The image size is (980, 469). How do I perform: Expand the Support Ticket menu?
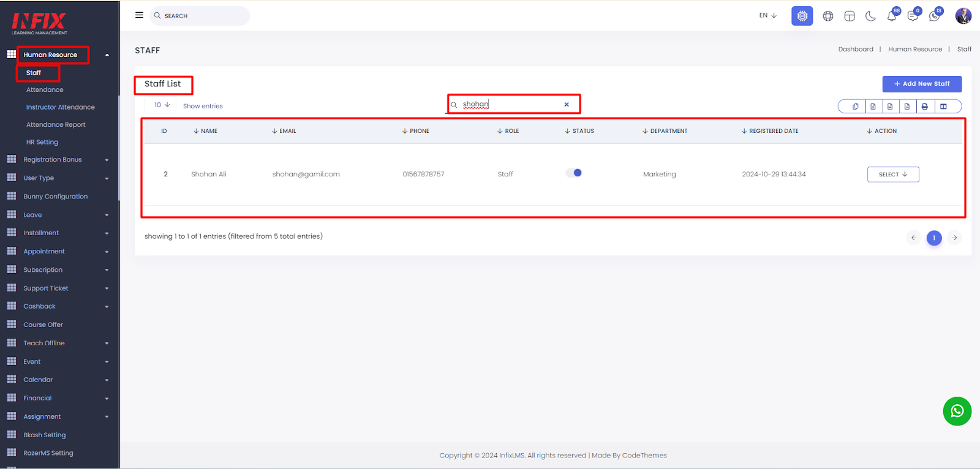[107, 288]
